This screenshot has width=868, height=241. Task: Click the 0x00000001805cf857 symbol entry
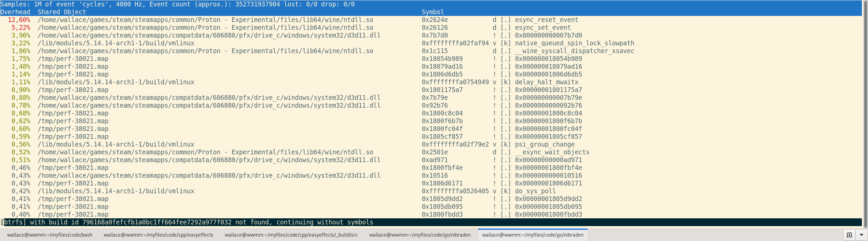coord(549,137)
